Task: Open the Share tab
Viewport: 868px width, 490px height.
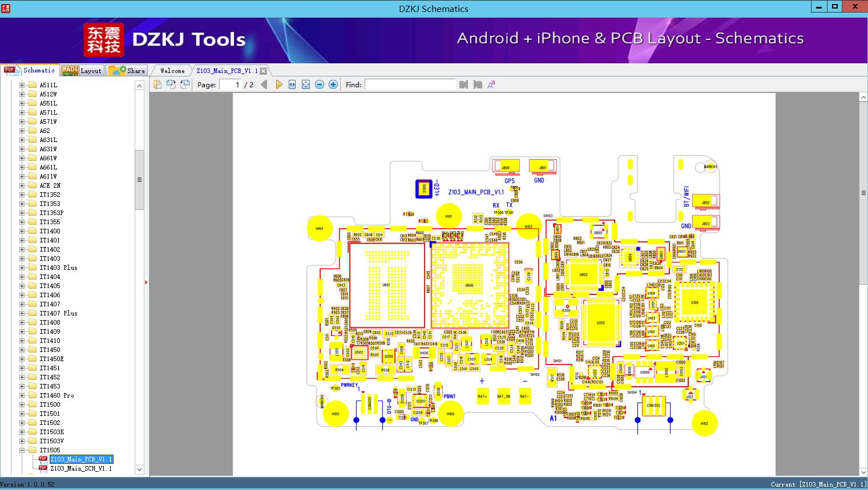Action: point(127,71)
